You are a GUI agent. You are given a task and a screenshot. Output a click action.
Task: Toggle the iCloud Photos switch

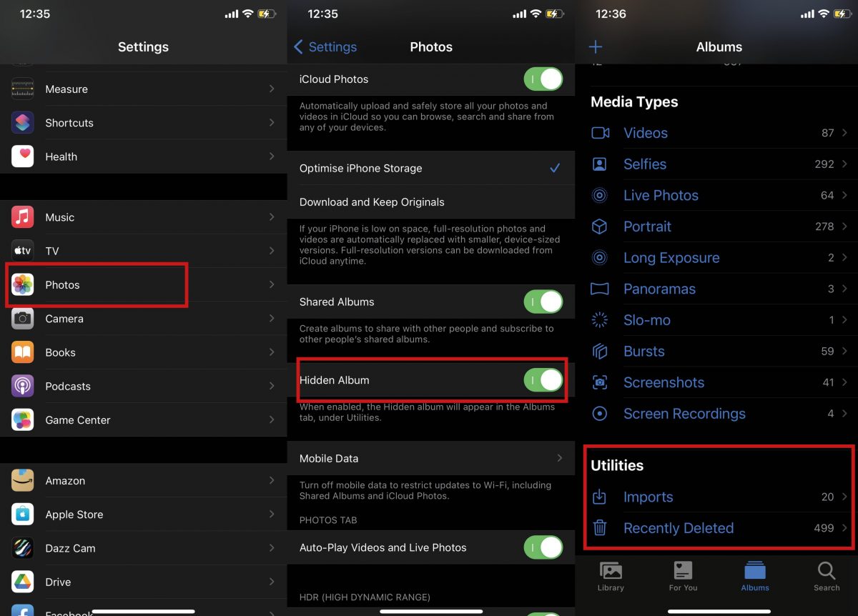click(x=543, y=79)
